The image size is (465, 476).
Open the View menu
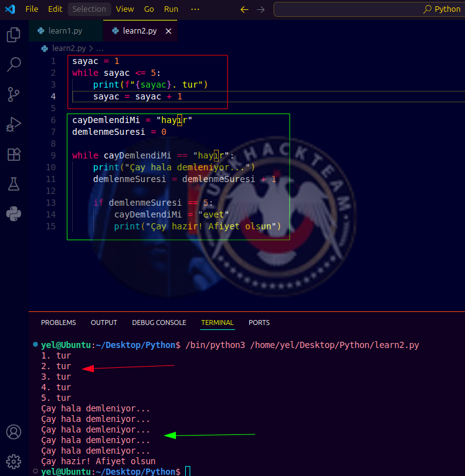coord(125,9)
